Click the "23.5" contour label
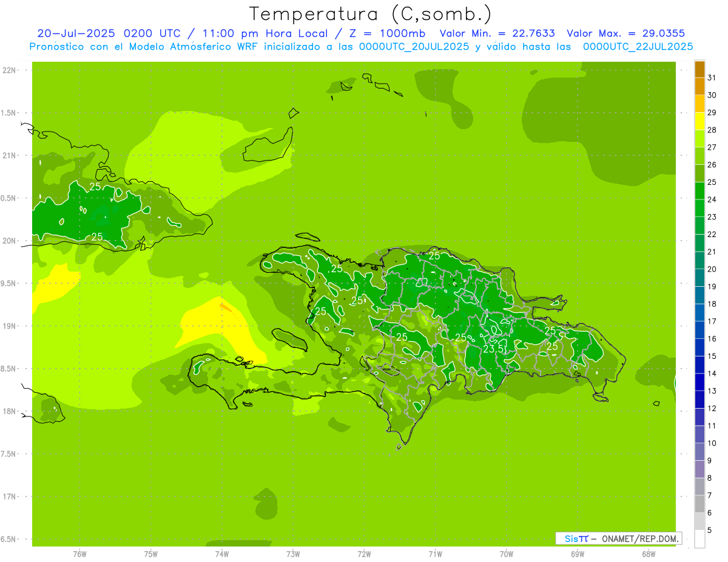728x562 pixels. coord(493,349)
